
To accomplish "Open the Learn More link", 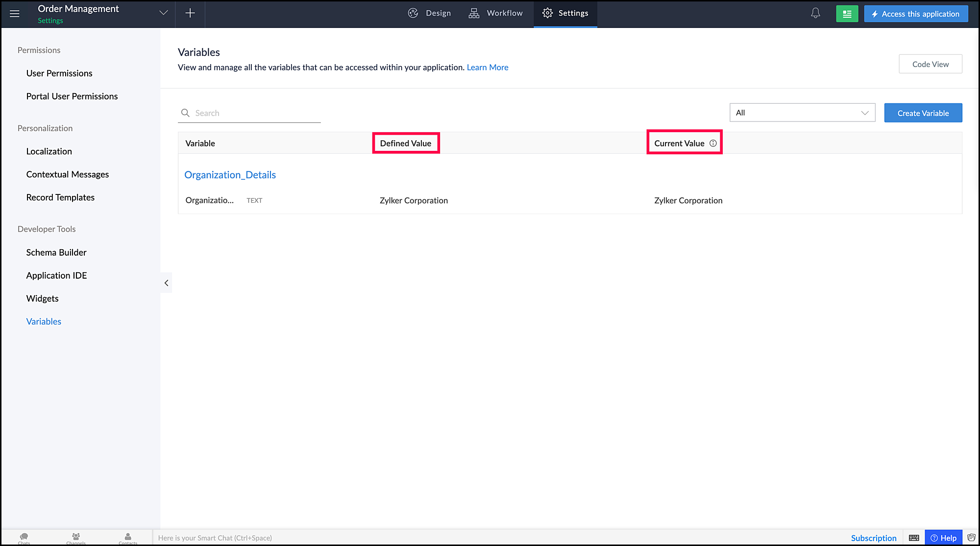I will click(x=487, y=68).
